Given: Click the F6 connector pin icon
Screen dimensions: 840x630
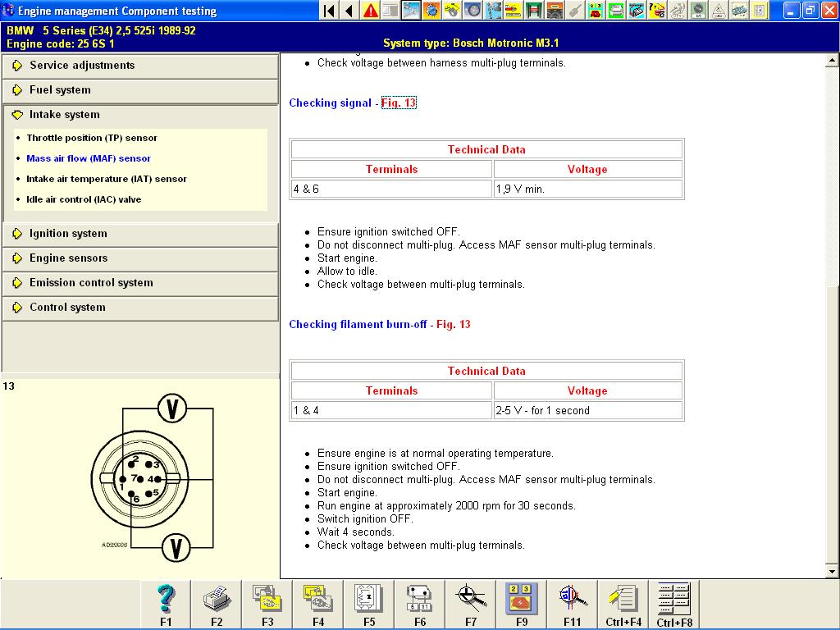Looking at the screenshot, I should coord(420,605).
